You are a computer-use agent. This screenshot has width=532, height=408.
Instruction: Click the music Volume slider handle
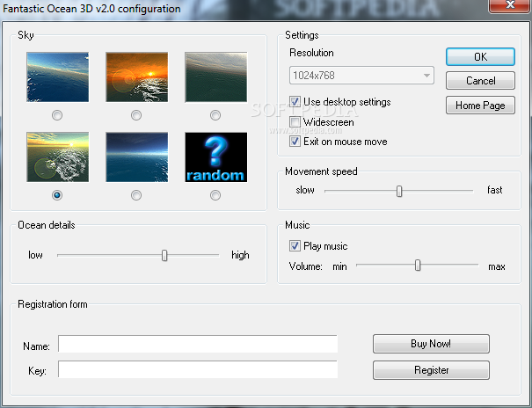point(418,266)
